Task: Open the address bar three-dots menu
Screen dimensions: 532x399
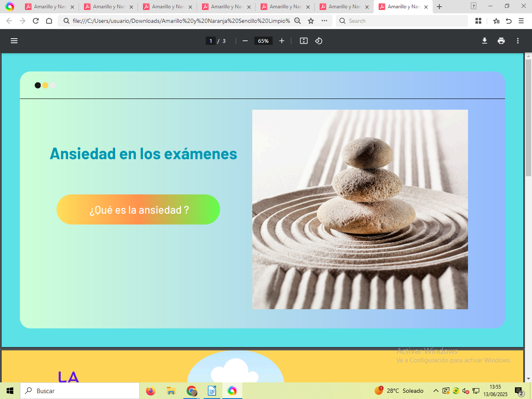Action: click(x=325, y=21)
